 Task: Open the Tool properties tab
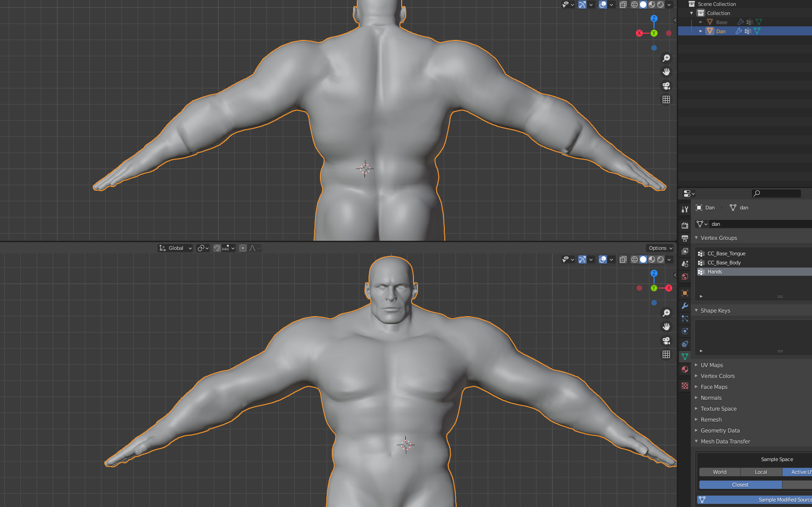click(x=685, y=209)
